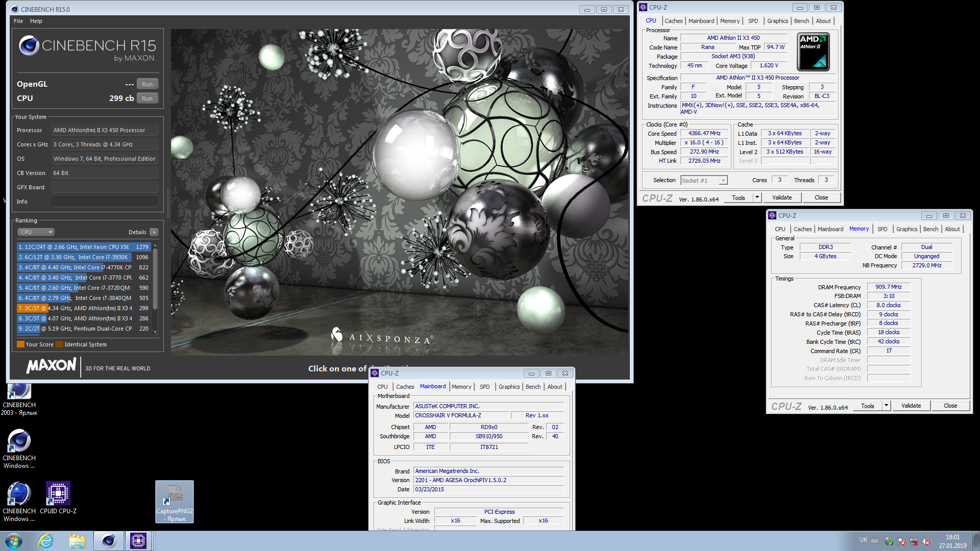Open the CPU ranking type dropdown
This screenshot has width=980, height=551.
click(36, 232)
